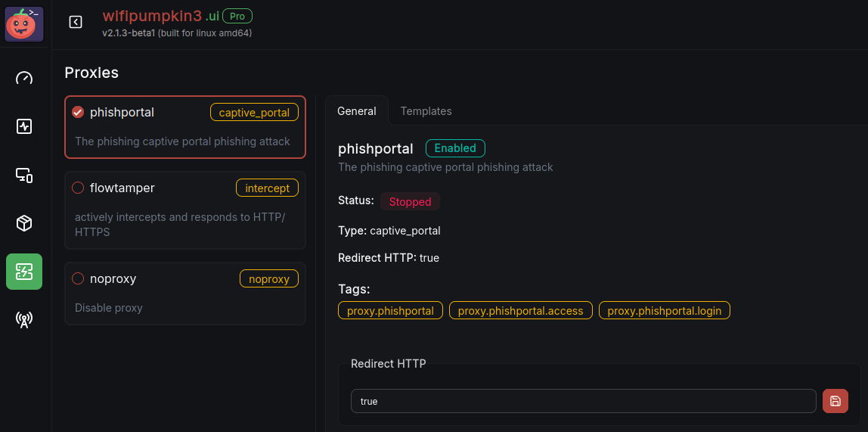Click the Pro badge in the header
This screenshot has height=432, width=868.
237,16
